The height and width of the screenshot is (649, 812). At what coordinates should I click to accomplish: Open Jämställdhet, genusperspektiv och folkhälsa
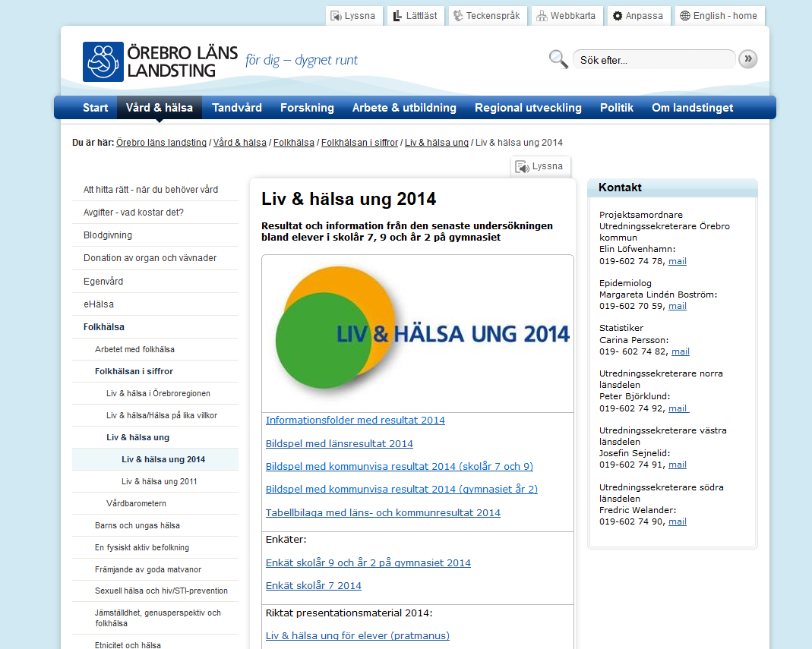156,618
